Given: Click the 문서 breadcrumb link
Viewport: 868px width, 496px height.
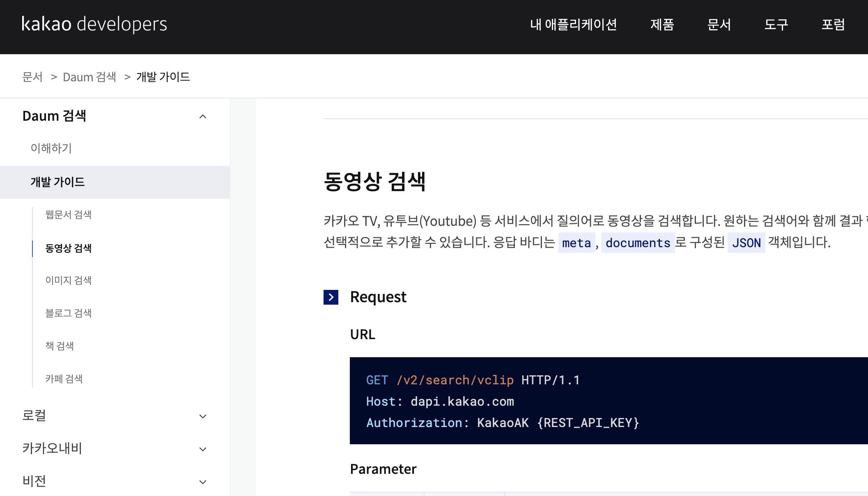Looking at the screenshot, I should [x=32, y=77].
